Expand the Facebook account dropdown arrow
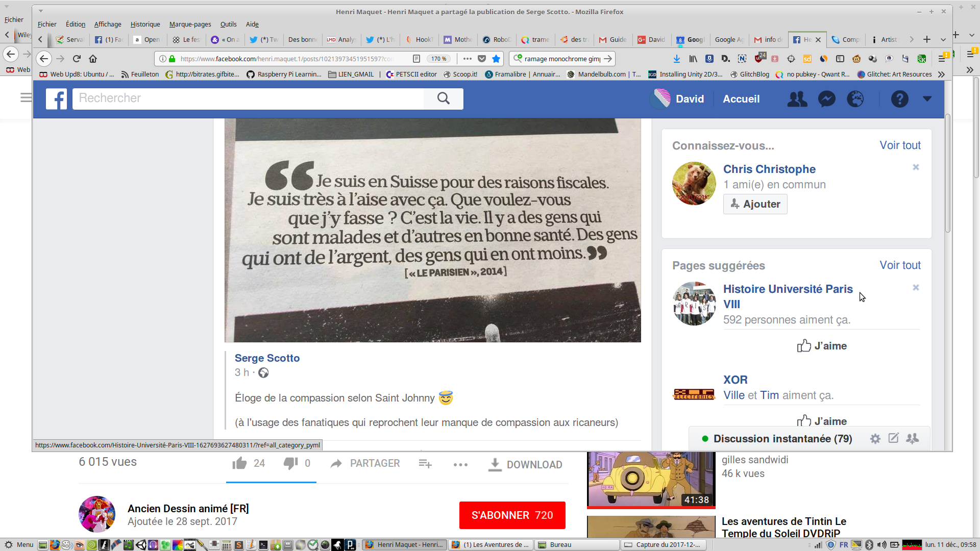The width and height of the screenshot is (980, 551). coord(927,99)
